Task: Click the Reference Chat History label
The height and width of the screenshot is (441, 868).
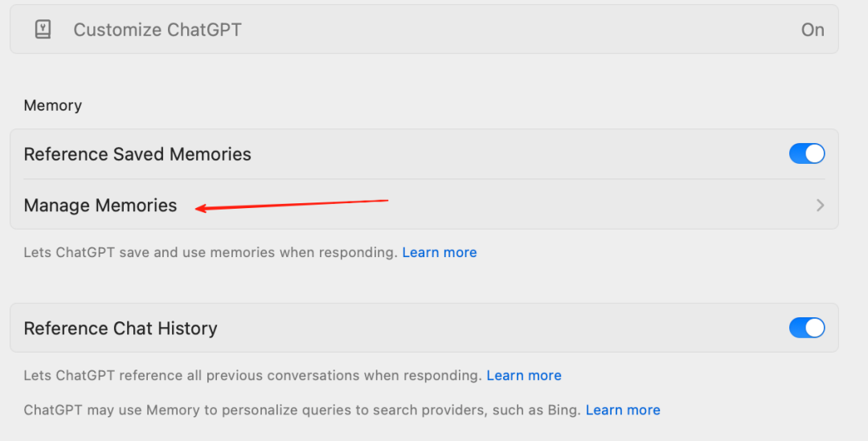Action: tap(121, 329)
